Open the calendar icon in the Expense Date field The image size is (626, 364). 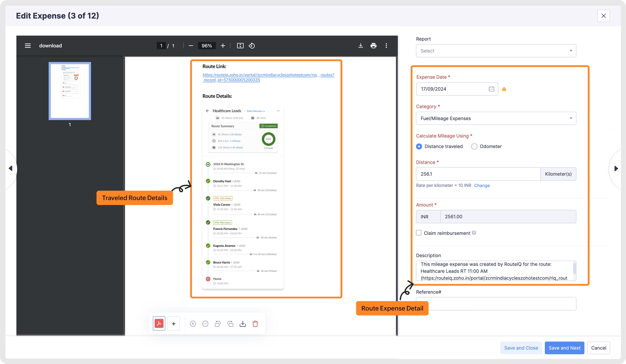[491, 89]
